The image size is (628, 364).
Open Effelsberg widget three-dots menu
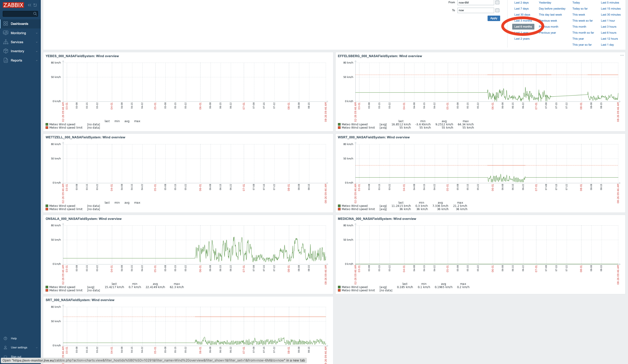622,56
